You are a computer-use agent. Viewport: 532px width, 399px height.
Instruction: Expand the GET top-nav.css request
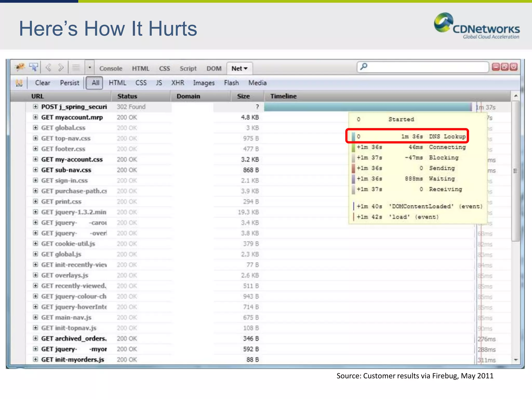(x=36, y=138)
